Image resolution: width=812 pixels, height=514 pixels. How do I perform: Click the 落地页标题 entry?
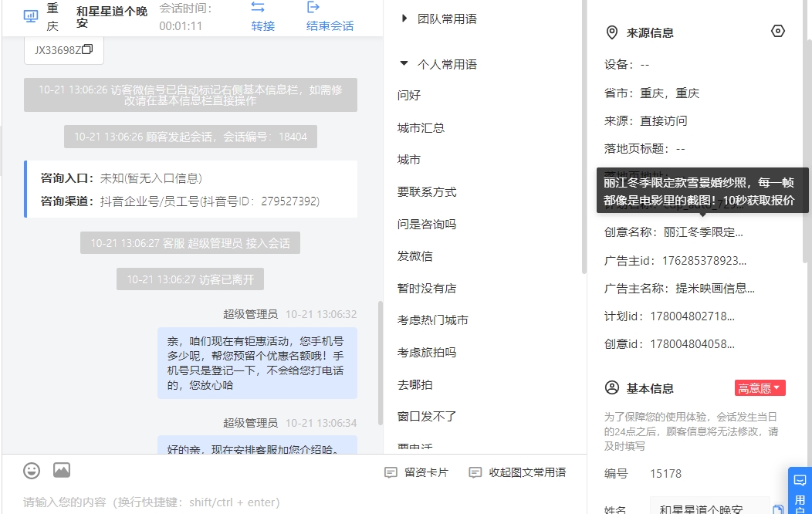tap(645, 148)
